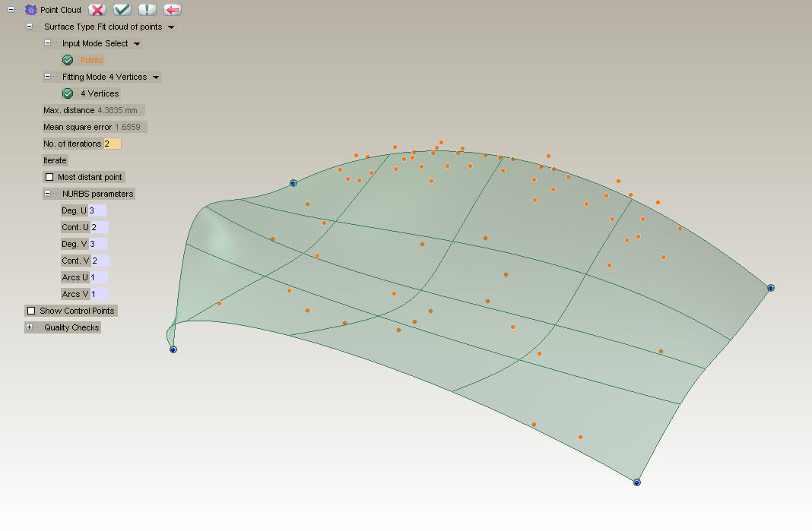Collapse the NURBS parameters section
The height and width of the screenshot is (531, 812).
[x=47, y=194]
